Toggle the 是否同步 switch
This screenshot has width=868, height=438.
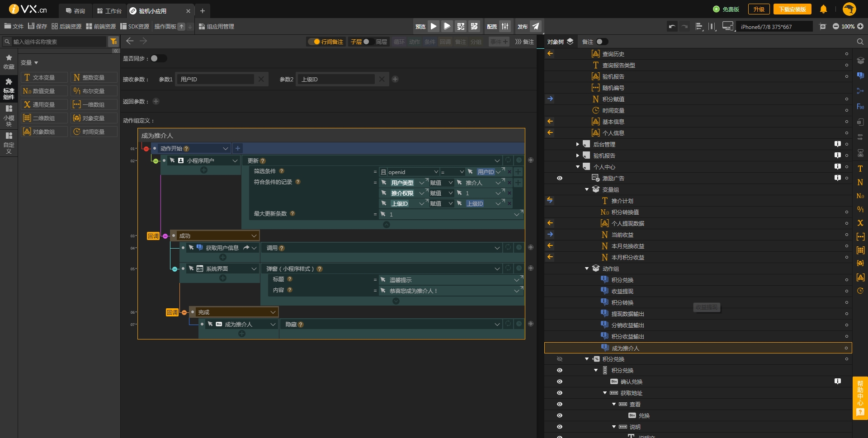(158, 58)
